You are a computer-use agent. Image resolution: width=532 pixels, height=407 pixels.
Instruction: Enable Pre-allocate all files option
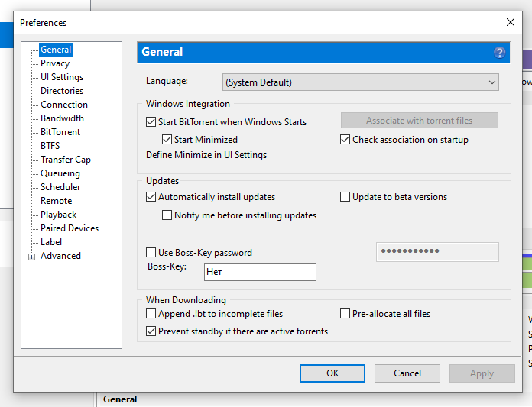coord(345,314)
